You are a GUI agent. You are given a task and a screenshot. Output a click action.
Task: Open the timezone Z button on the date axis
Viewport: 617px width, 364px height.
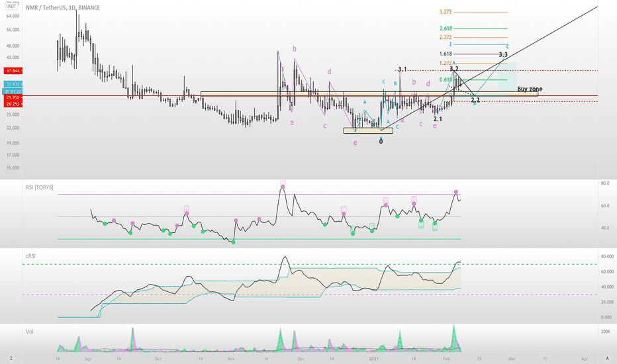(11, 358)
